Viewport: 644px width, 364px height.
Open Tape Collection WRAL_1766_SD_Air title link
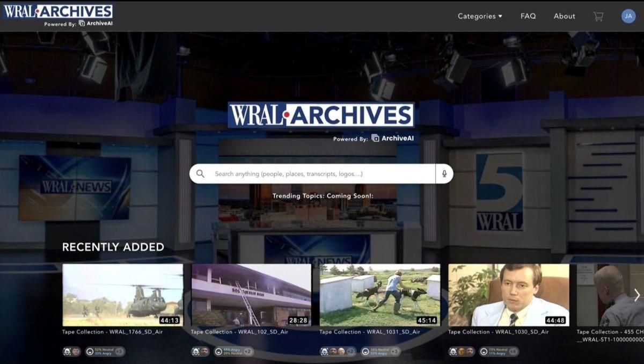[112, 332]
